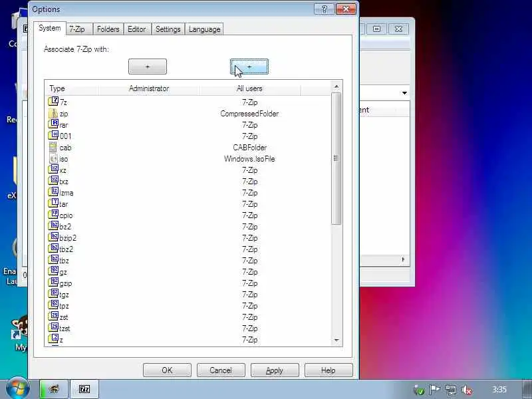Click the rar file type icon
This screenshot has width=532, height=399.
pos(53,124)
